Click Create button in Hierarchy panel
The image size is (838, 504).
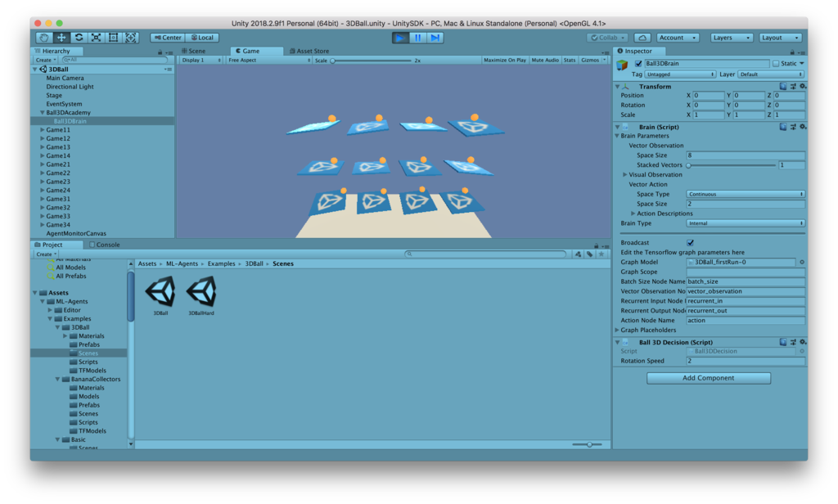tap(46, 61)
